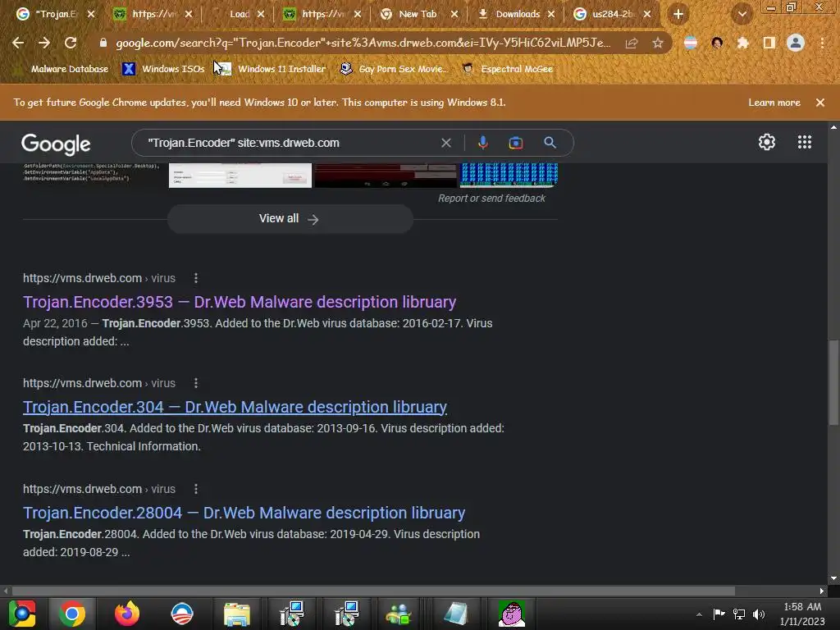840x630 pixels.
Task: Open the Espectral McGee bookmark
Action: [507, 69]
